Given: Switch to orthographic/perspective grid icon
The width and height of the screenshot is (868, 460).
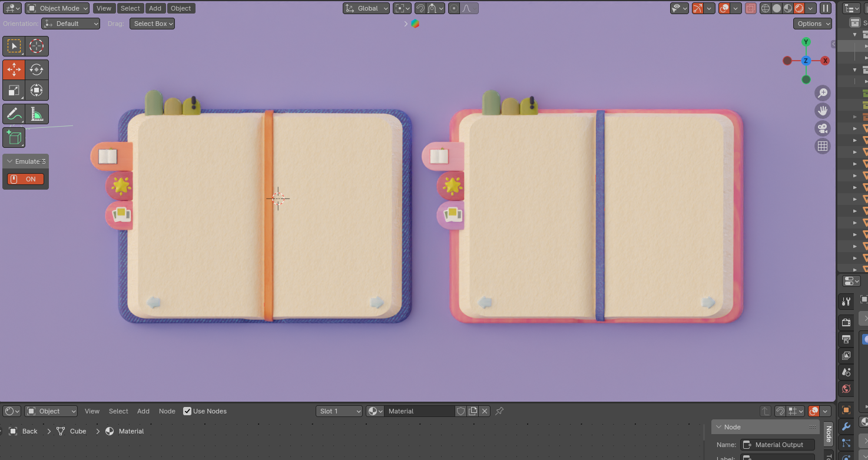Looking at the screenshot, I should click(822, 146).
